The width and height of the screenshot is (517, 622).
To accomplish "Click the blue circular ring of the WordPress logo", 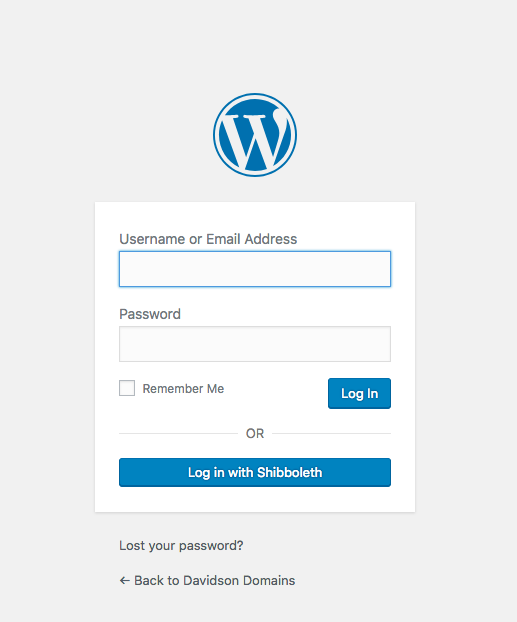I will 255,96.
